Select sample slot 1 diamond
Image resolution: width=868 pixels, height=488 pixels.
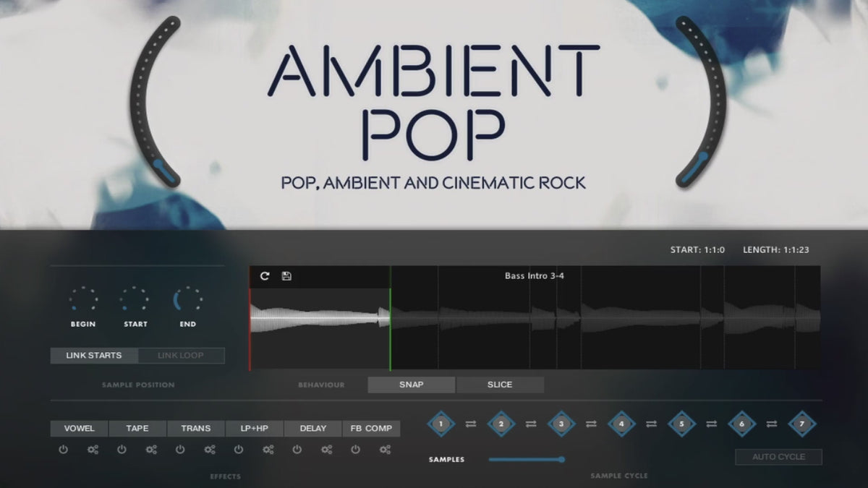[441, 424]
